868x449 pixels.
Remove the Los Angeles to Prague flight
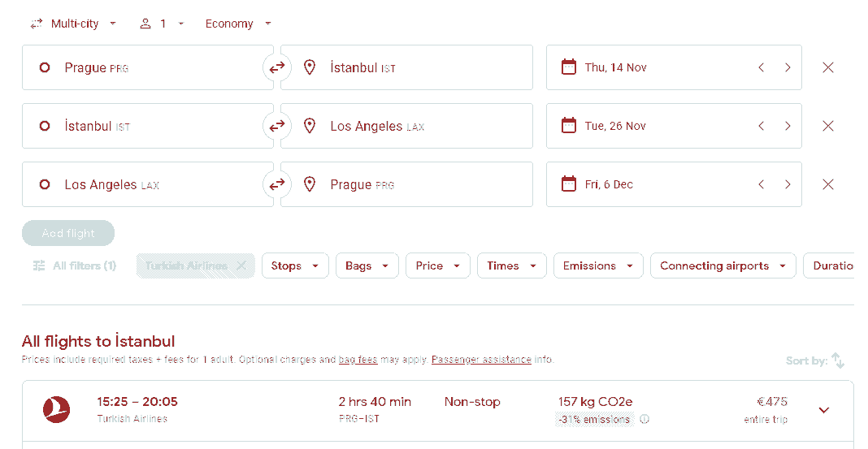pos(827,184)
